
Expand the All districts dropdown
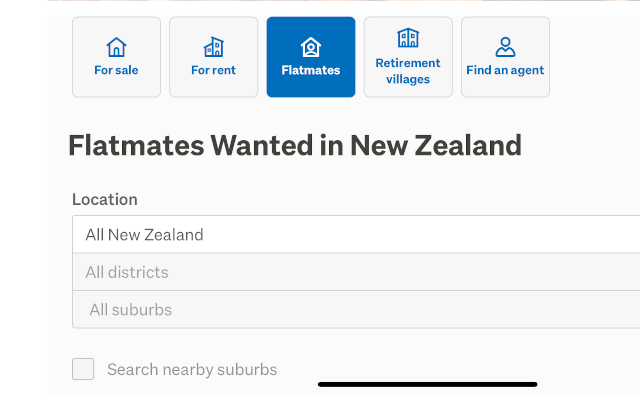click(x=356, y=272)
